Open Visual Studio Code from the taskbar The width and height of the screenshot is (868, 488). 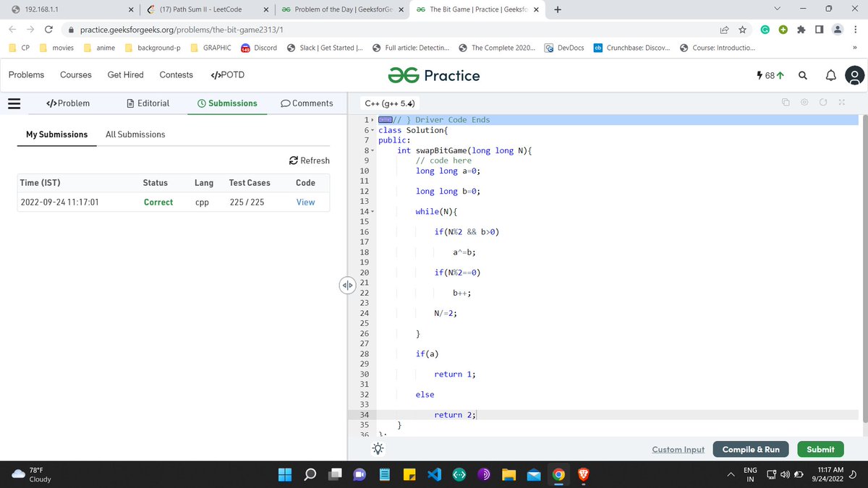(434, 475)
